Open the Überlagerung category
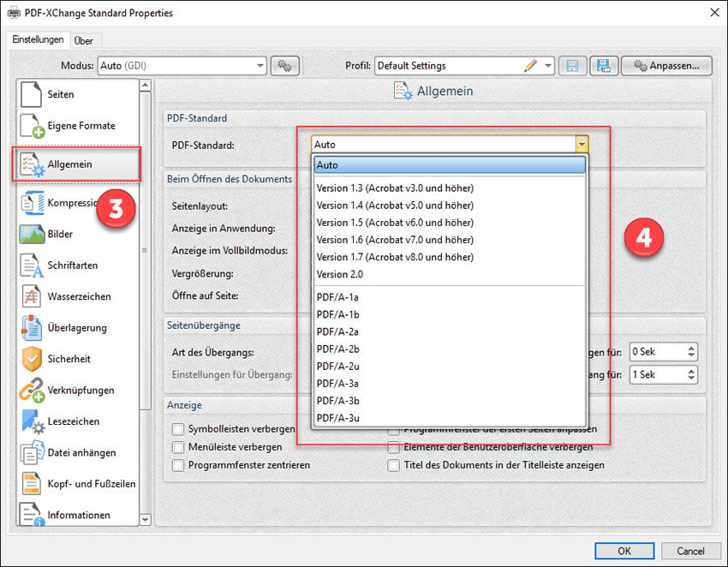This screenshot has width=728, height=567. click(x=78, y=328)
